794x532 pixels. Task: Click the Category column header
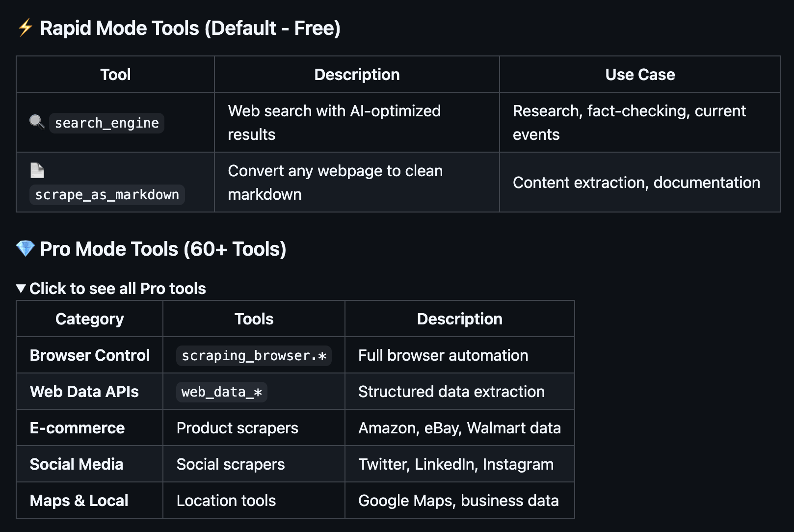[90, 319]
